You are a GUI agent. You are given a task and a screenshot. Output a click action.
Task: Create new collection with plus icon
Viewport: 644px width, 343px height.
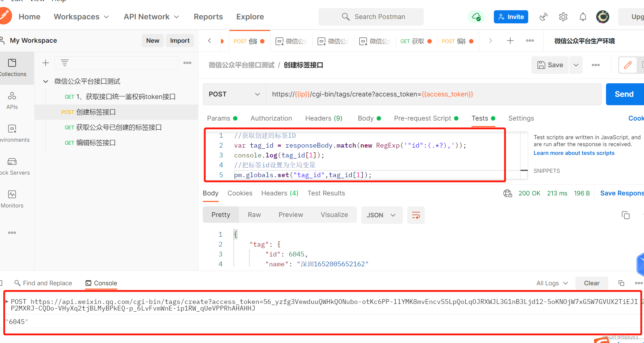click(46, 63)
